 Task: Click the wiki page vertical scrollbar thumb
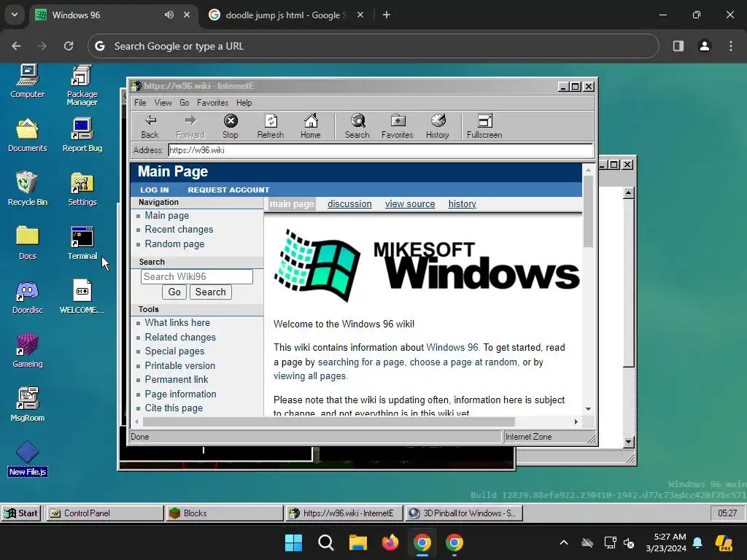click(589, 211)
